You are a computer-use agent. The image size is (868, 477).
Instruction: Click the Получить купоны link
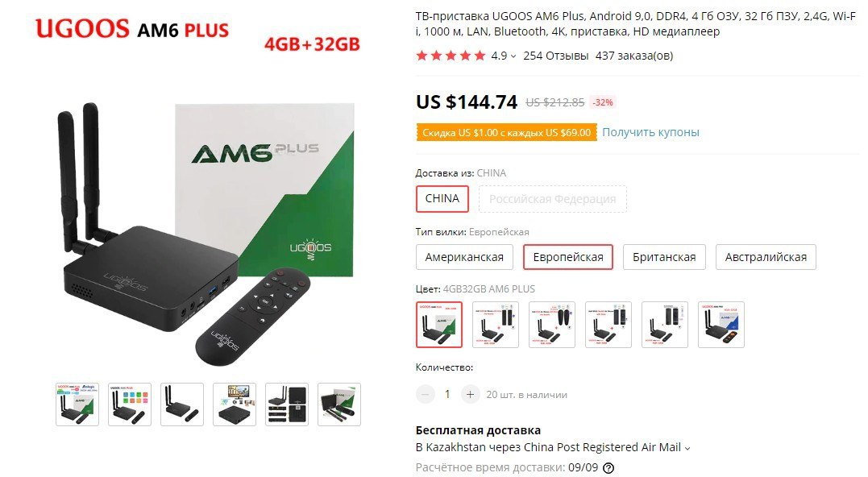[650, 132]
